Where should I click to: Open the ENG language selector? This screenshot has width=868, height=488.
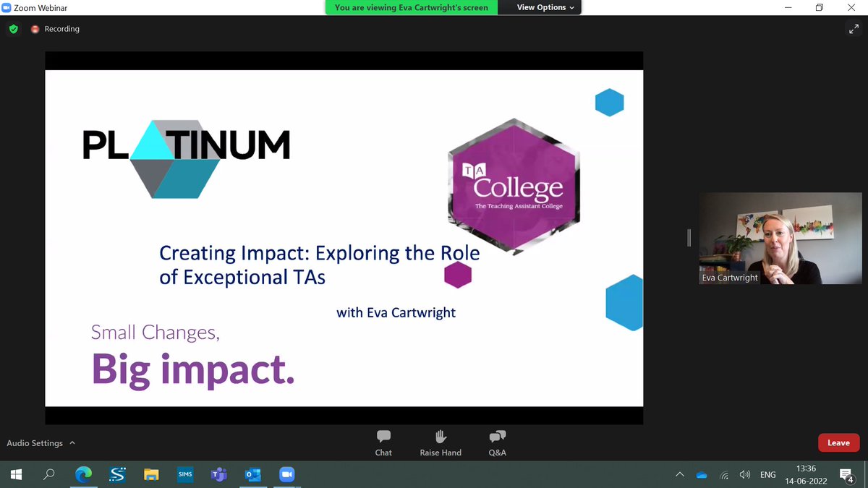(767, 474)
